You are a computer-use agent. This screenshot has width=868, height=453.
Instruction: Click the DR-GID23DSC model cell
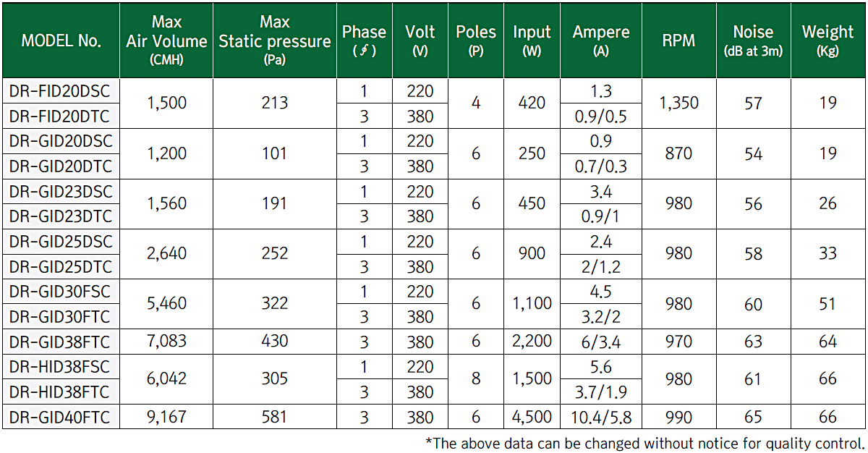tap(61, 191)
